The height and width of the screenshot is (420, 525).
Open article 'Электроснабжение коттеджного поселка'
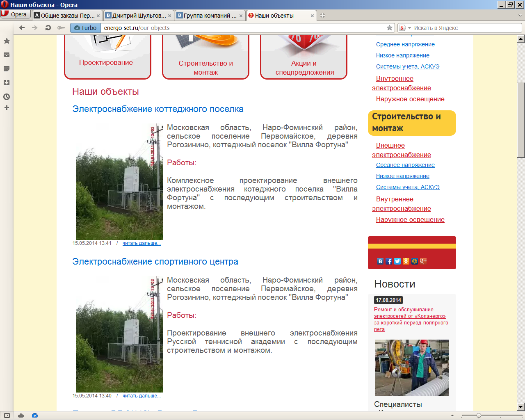tap(158, 109)
